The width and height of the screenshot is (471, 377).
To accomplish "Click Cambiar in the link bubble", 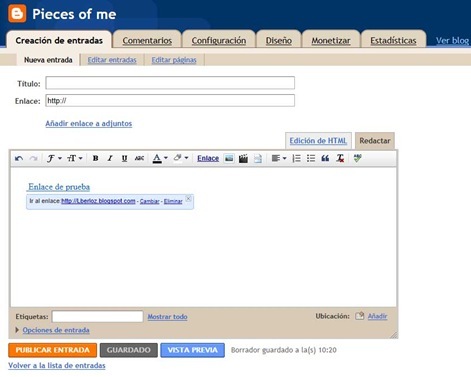I will pos(150,201).
